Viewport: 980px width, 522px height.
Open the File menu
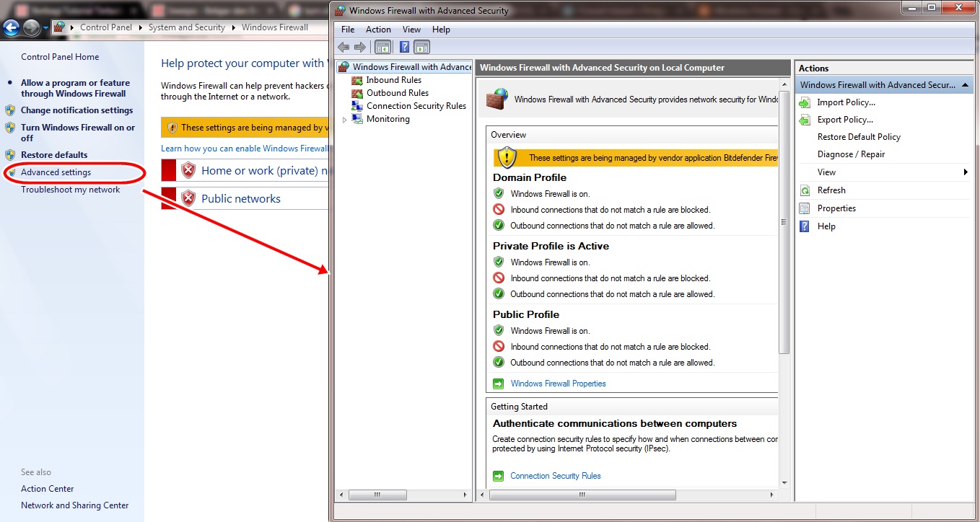click(x=348, y=30)
